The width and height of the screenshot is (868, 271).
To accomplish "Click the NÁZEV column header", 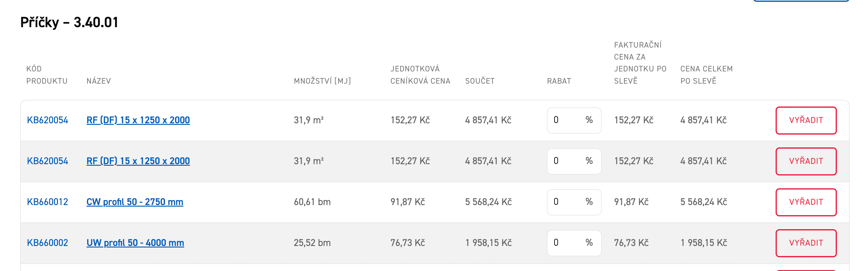I will (x=99, y=81).
